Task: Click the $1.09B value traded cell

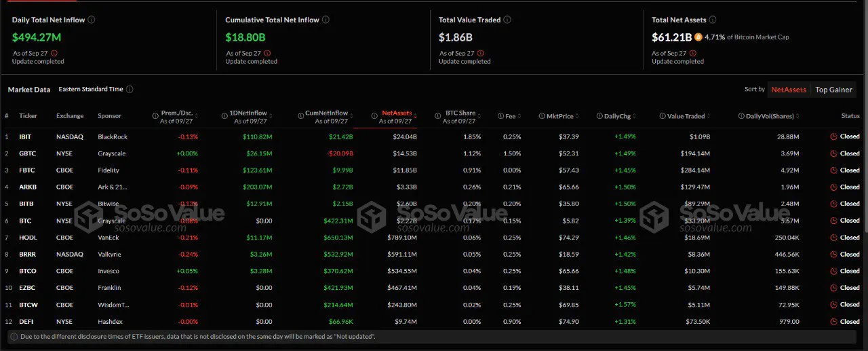Action: pos(701,136)
